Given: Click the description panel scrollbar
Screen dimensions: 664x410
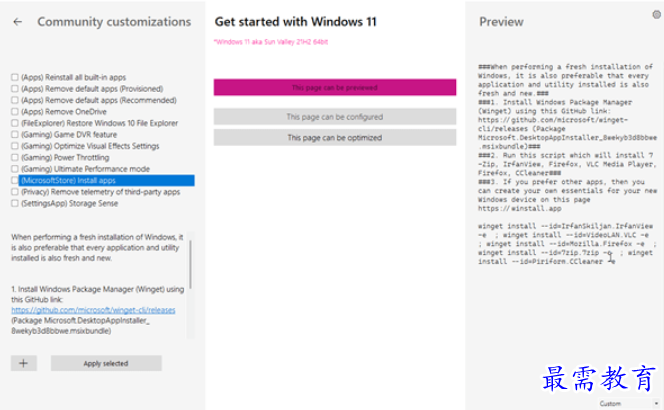Looking at the screenshot, I should click(191, 265).
